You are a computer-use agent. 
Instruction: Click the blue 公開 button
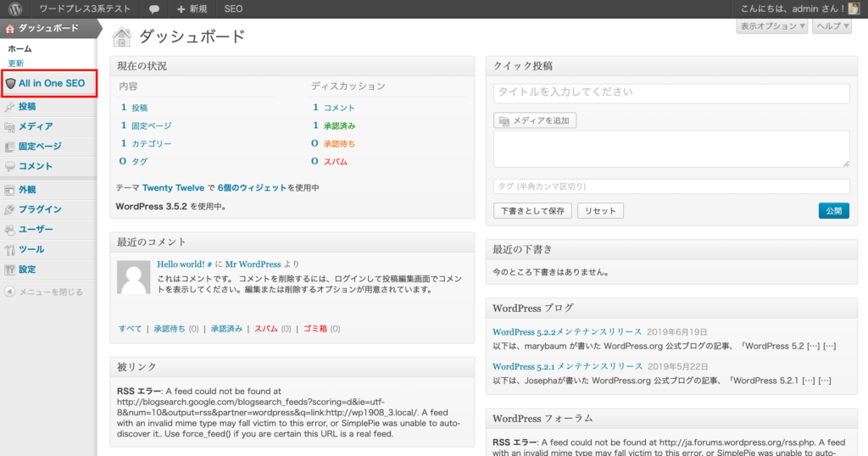coord(834,211)
